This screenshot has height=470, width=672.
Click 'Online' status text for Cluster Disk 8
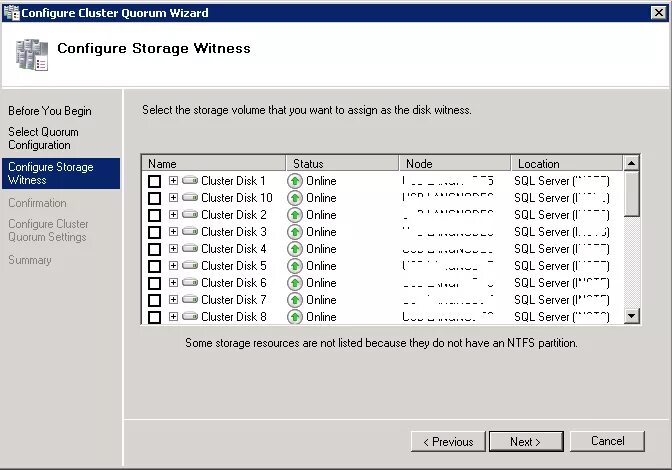click(321, 317)
